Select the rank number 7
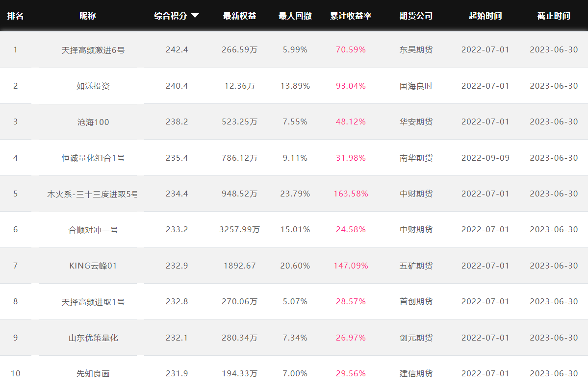Viewport: 588px width, 391px height. [15, 266]
